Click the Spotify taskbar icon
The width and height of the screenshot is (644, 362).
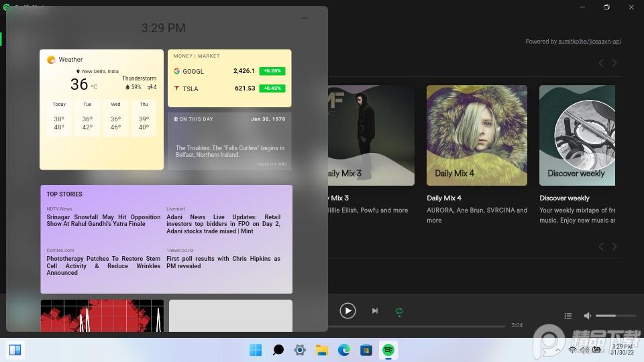388,350
